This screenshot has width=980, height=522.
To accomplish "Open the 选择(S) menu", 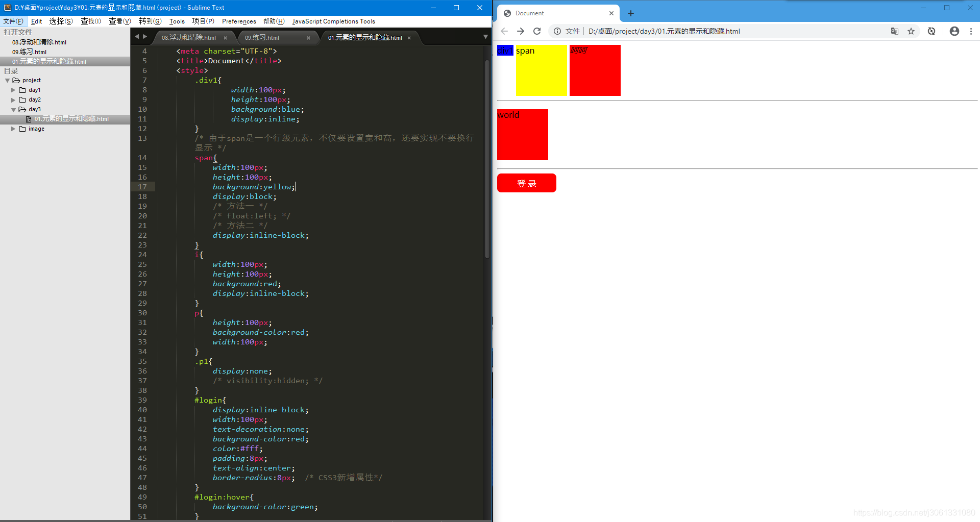I will pyautogui.click(x=61, y=21).
